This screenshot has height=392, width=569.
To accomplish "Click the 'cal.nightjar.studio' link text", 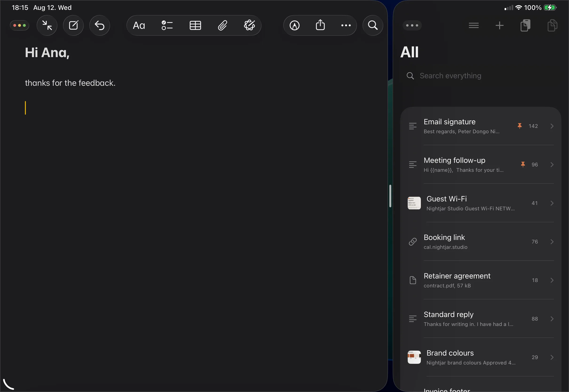I will 445,247.
